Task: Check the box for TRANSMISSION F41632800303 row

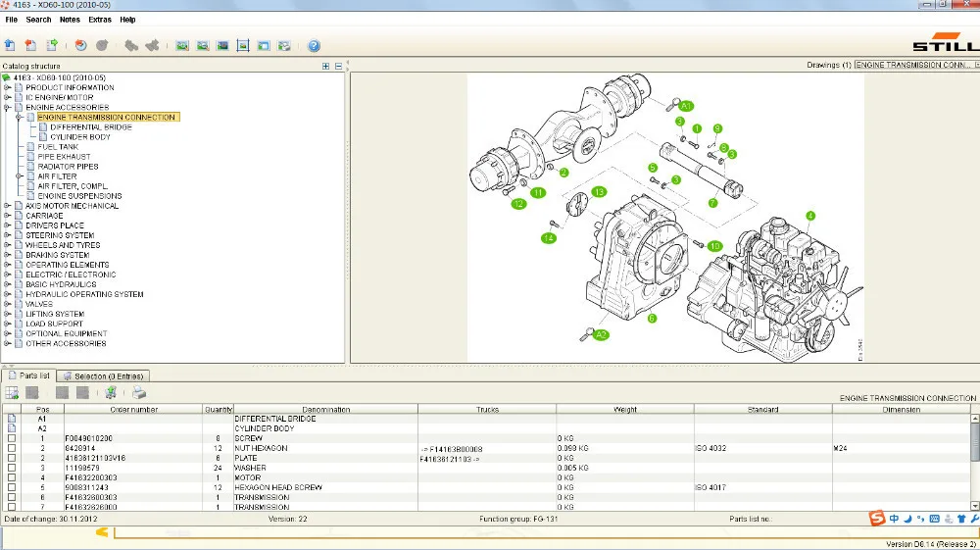Action: click(12, 497)
